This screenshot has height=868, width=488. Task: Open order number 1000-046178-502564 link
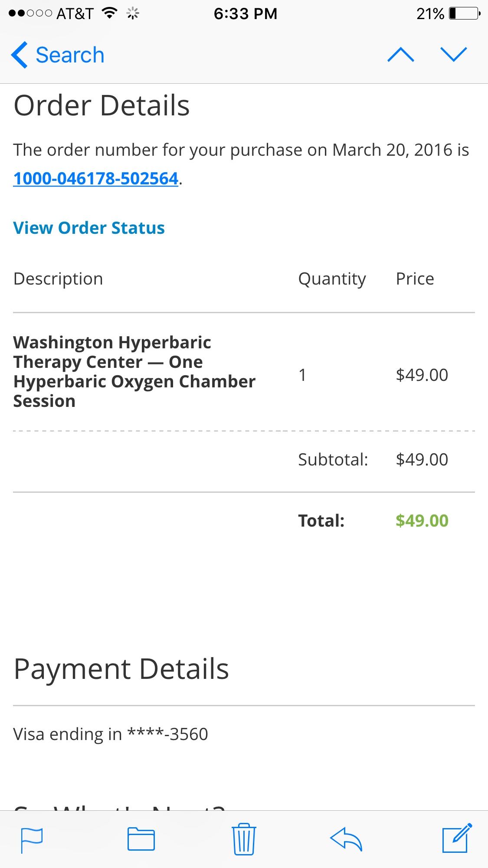tap(96, 178)
